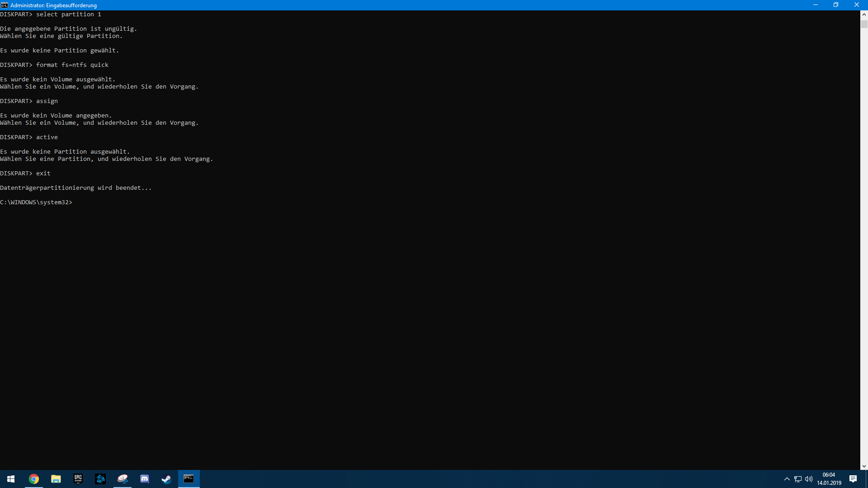Image resolution: width=868 pixels, height=488 pixels.
Task: Open the clock and date flyout
Action: tap(829, 479)
